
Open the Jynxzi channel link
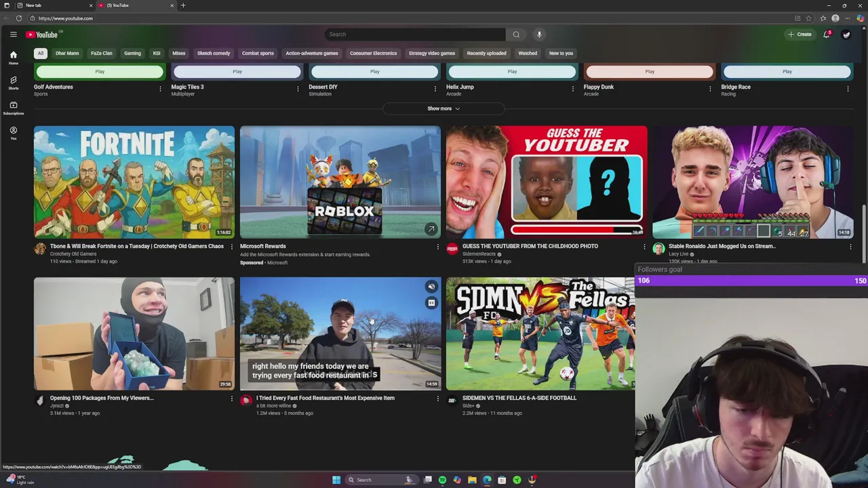(57, 406)
